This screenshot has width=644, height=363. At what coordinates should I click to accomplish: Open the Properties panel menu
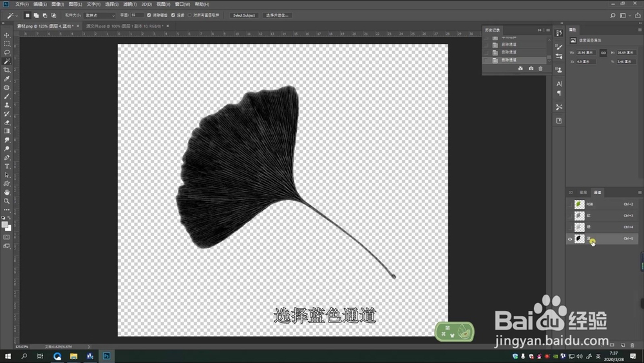click(x=639, y=30)
